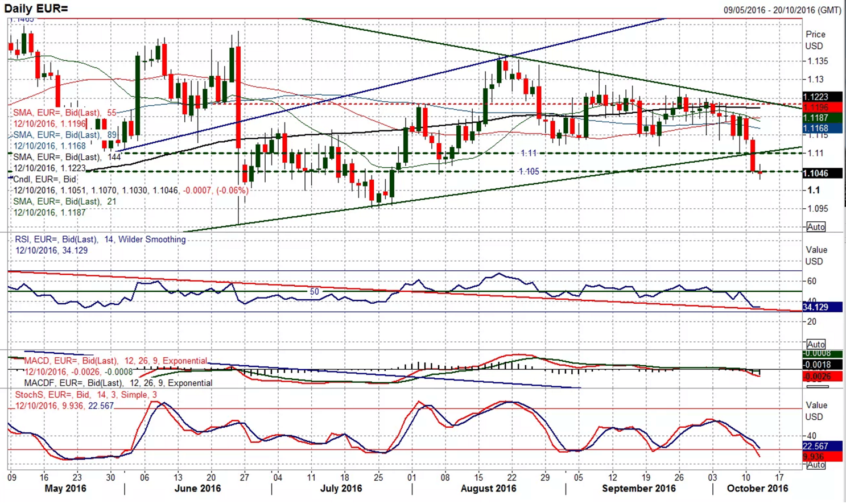Click the RSI Wilder Smoothing legend label

click(100, 239)
